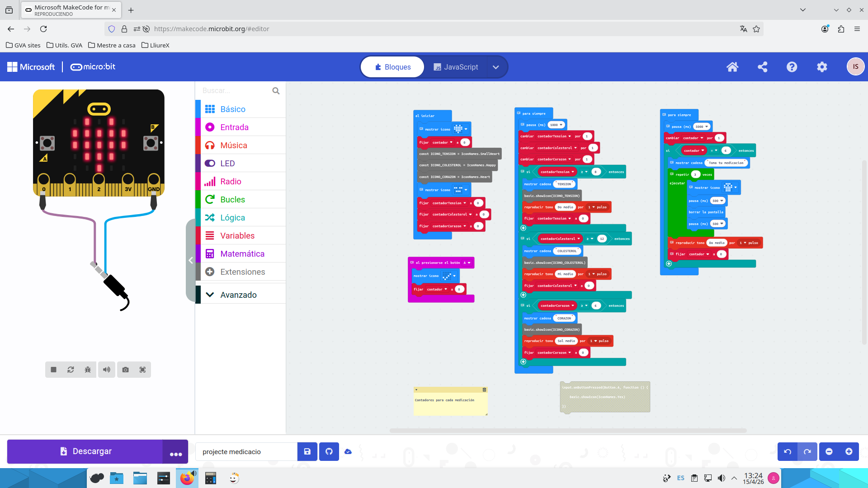Mute the simulator sound
Viewport: 868px width, 488px height.
[x=107, y=370]
